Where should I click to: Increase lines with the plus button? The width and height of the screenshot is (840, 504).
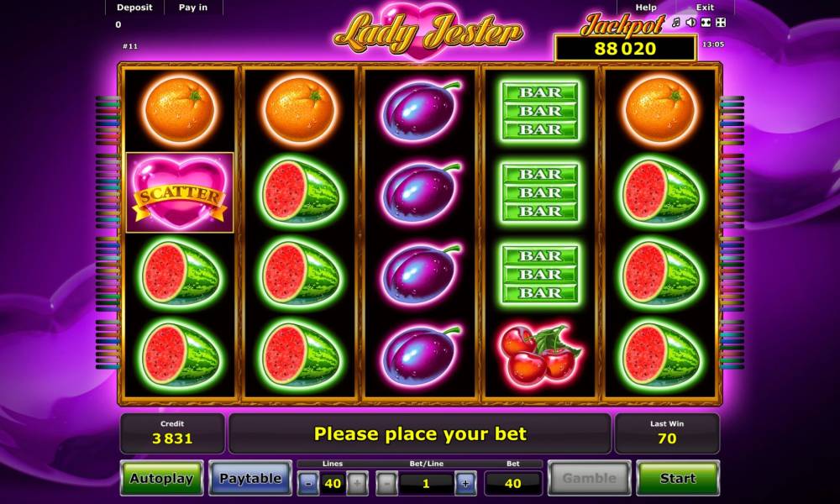[x=357, y=484]
